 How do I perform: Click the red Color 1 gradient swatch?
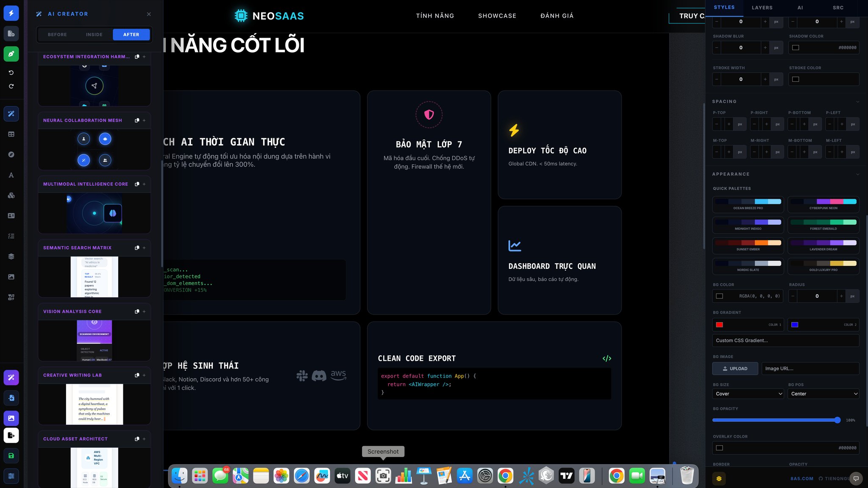[719, 325]
